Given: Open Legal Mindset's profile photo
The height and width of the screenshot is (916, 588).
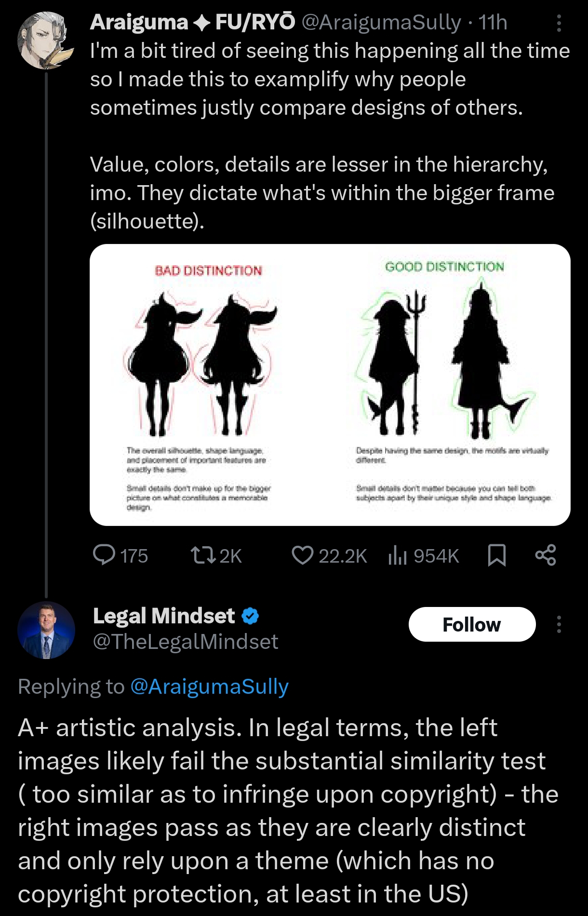Looking at the screenshot, I should (x=46, y=630).
